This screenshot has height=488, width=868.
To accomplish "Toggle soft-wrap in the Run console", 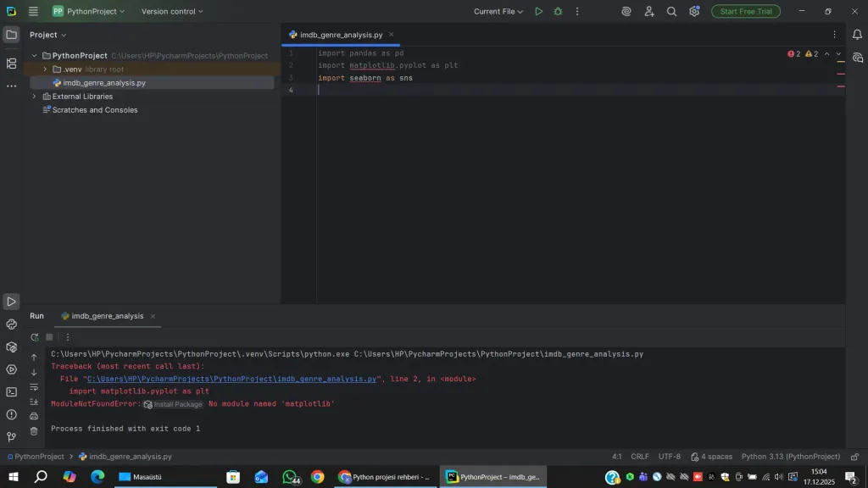I will [x=34, y=387].
